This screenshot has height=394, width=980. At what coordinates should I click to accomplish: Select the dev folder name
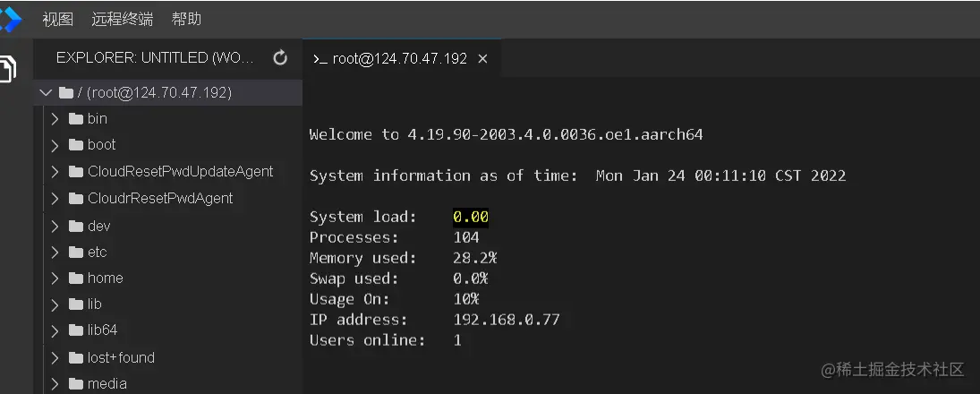coord(98,226)
